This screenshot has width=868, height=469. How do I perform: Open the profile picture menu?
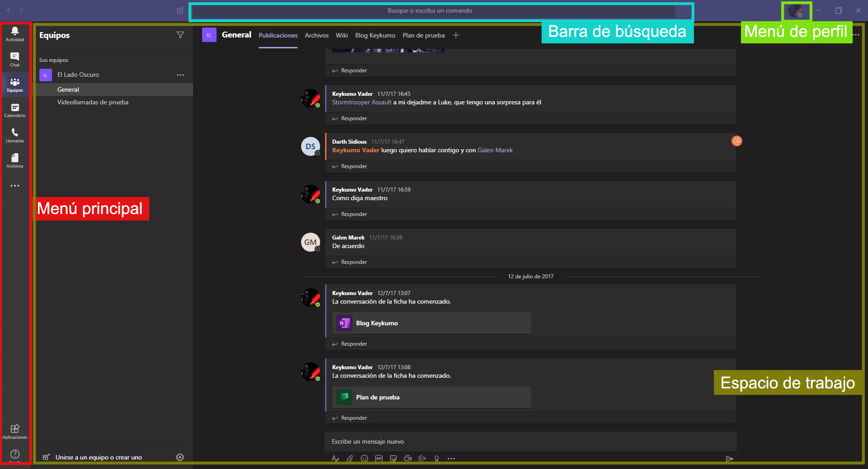tap(796, 11)
